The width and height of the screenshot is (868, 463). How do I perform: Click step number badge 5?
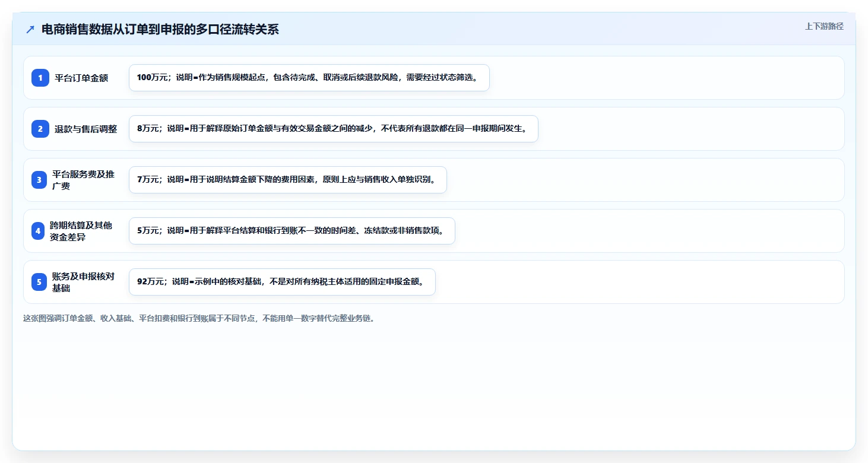pos(39,282)
